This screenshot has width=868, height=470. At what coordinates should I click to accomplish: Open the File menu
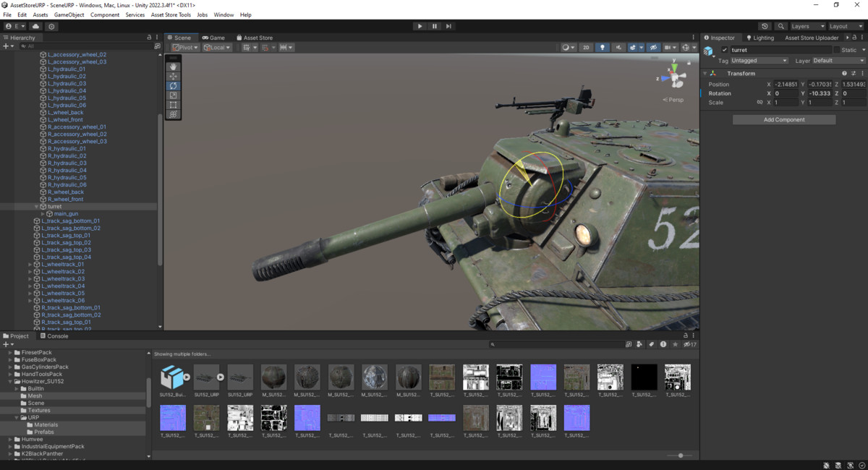[7, 14]
